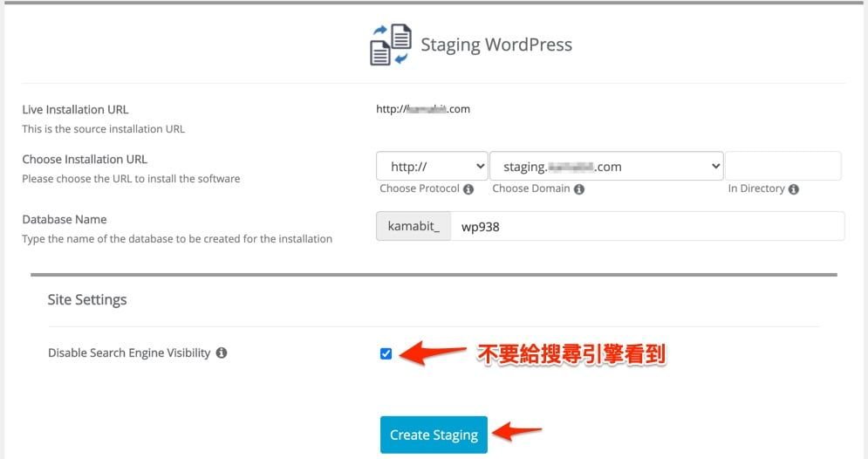This screenshot has width=868, height=459.
Task: Focus the In Directory input field
Action: [x=783, y=166]
